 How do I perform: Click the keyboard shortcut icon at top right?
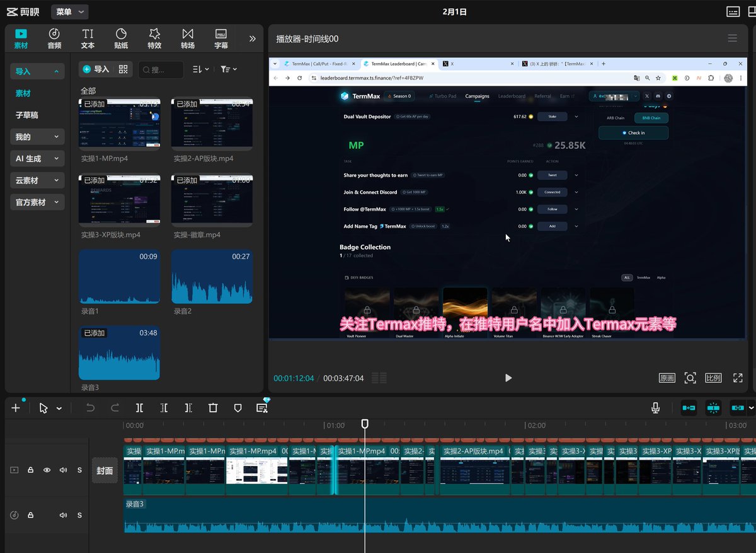[733, 11]
